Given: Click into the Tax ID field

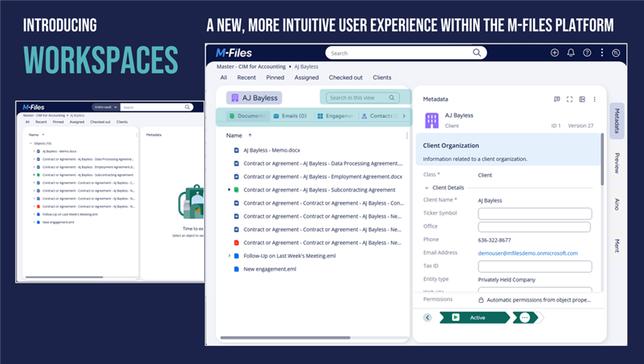Looking at the screenshot, I should (535, 266).
